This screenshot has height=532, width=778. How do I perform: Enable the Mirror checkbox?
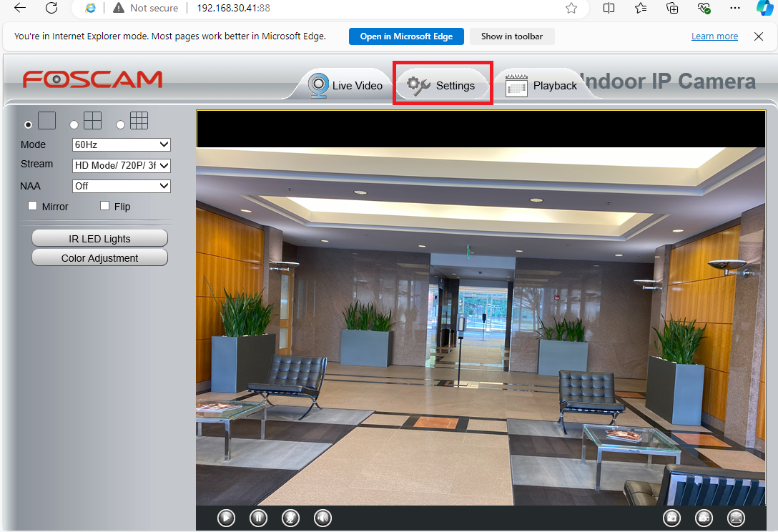point(32,206)
